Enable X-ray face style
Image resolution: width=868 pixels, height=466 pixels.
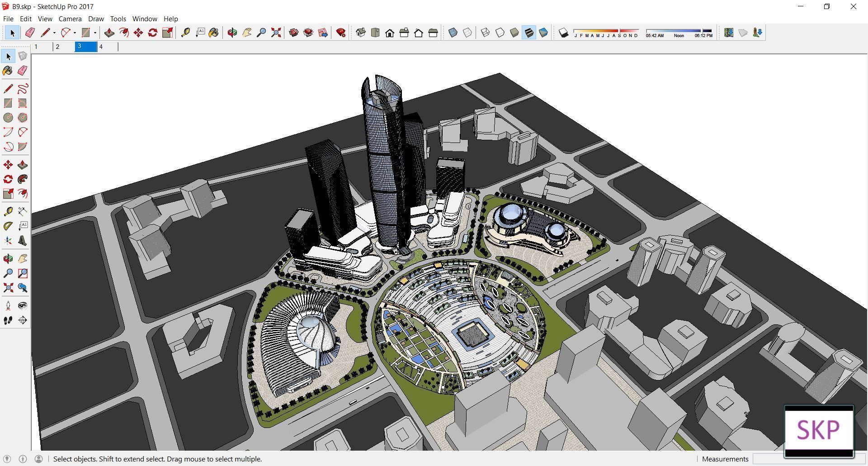[453, 33]
